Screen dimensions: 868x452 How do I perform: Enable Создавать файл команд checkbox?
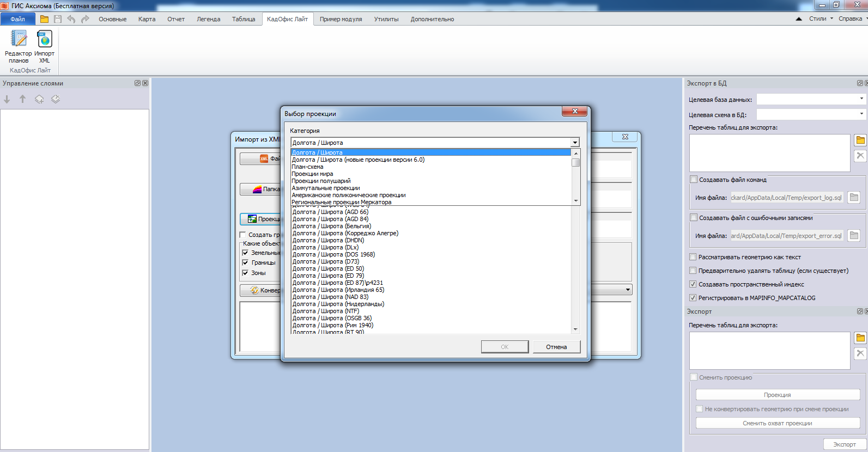click(x=694, y=179)
